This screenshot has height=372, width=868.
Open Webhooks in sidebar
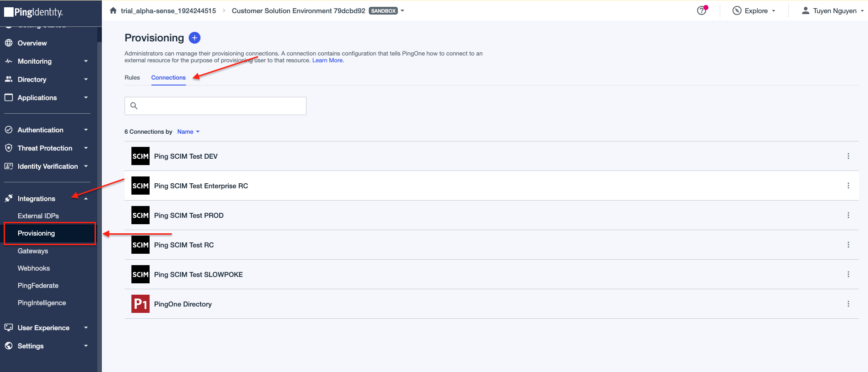(x=34, y=268)
